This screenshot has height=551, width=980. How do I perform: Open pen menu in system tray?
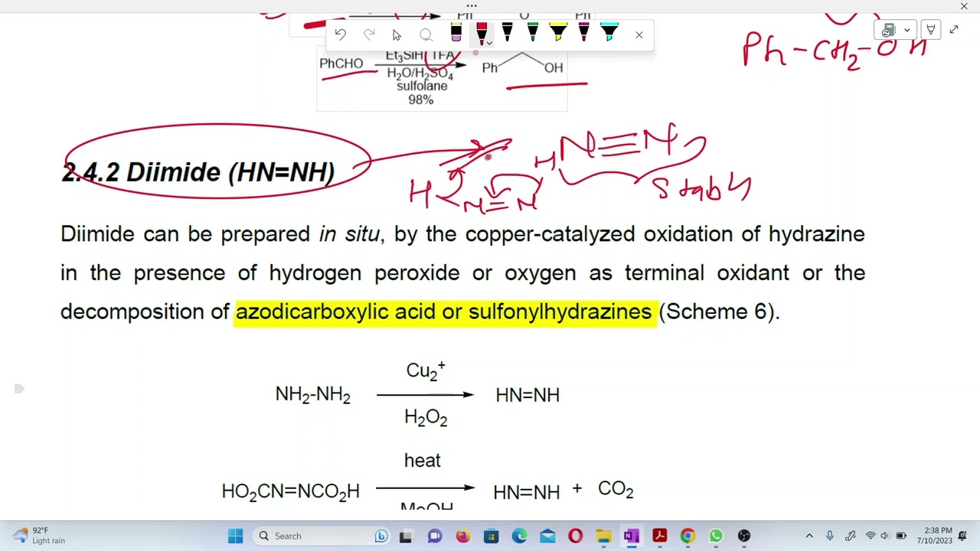(850, 536)
